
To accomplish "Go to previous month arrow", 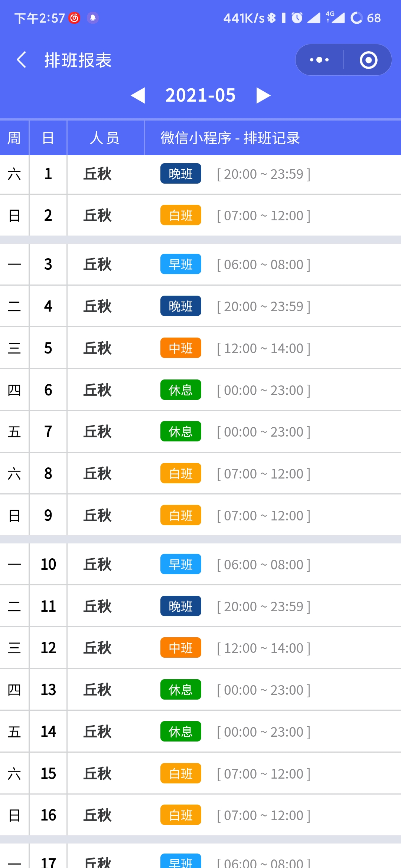I will pyautogui.click(x=138, y=95).
